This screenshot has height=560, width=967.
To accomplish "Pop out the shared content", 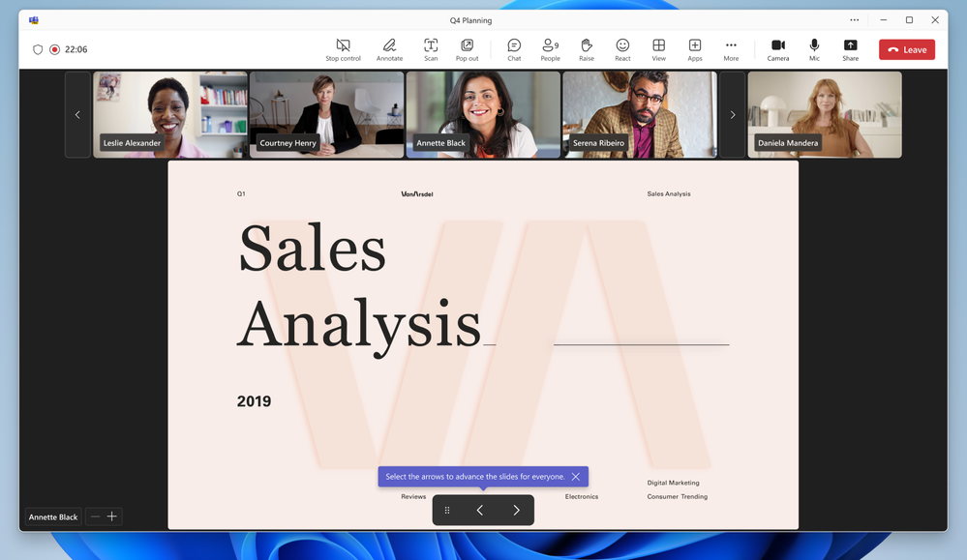I will pyautogui.click(x=467, y=50).
